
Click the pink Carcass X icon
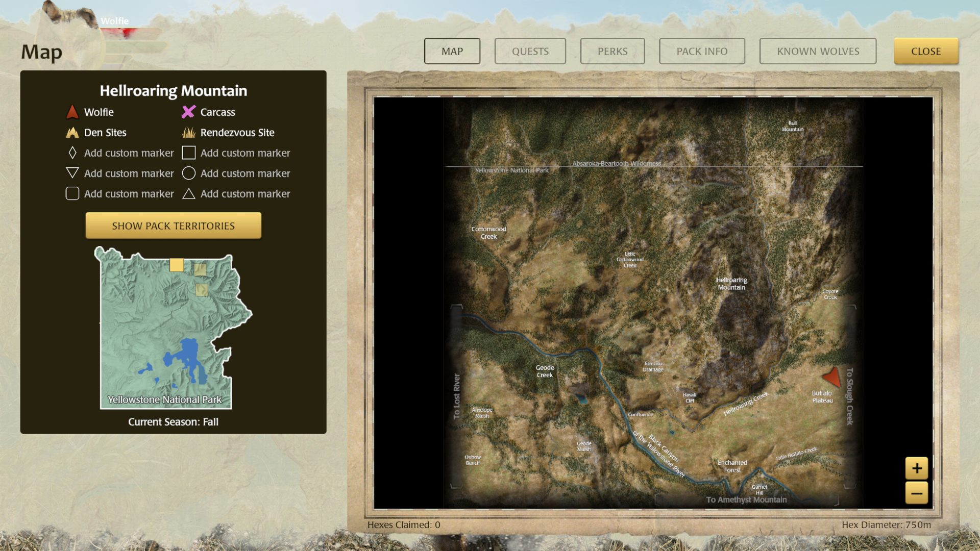point(189,112)
